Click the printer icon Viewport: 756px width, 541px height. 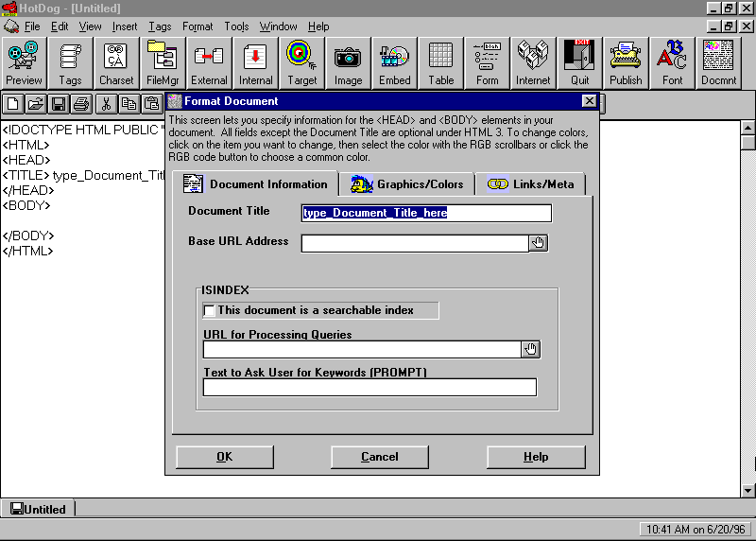click(81, 104)
